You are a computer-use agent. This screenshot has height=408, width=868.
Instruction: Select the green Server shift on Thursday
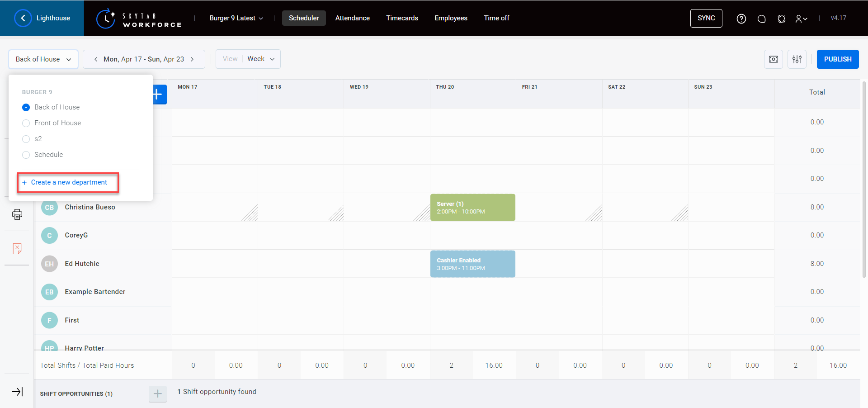click(472, 208)
